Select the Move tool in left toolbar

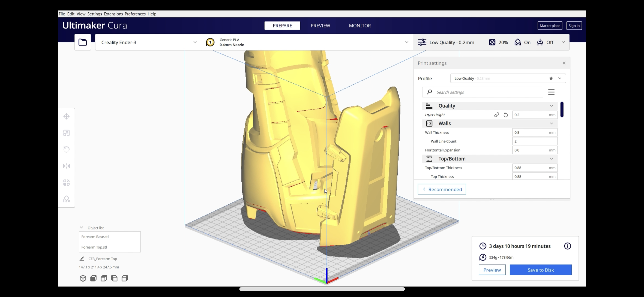[67, 116]
